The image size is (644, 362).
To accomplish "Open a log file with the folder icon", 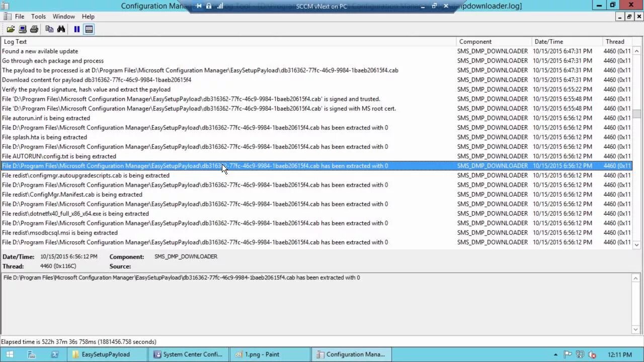I will 11,29.
